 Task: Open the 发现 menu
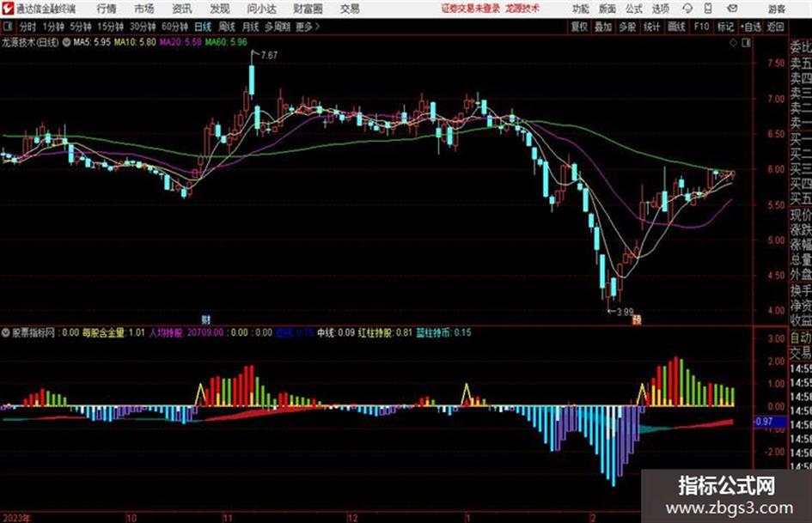220,9
